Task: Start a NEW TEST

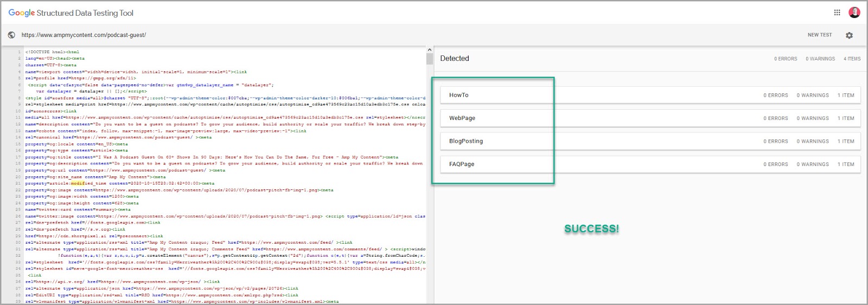Action: tap(819, 35)
